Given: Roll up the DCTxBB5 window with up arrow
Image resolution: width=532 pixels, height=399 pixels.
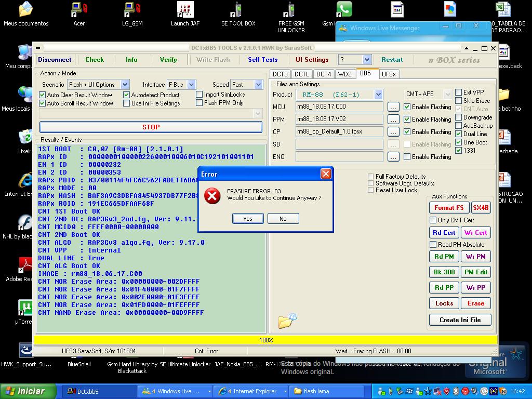Looking at the screenshot, I should [x=467, y=48].
